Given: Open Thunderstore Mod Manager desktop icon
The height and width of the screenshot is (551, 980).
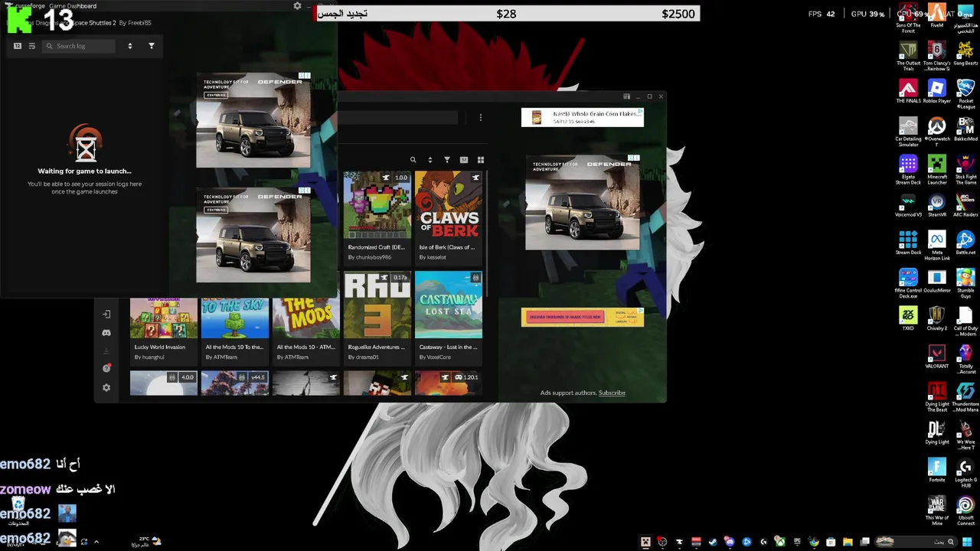Looking at the screenshot, I should click(x=965, y=397).
